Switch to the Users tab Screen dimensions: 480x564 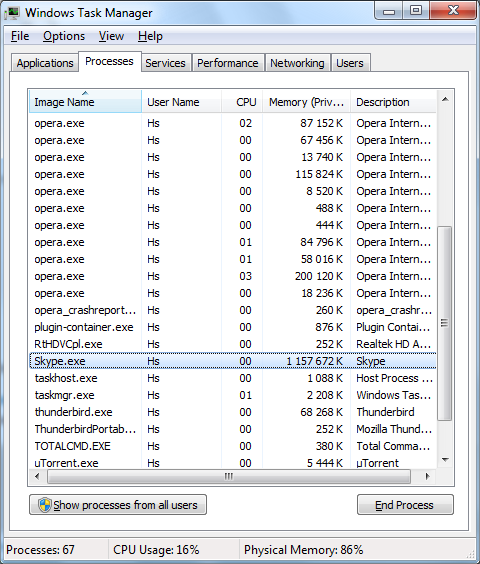350,63
